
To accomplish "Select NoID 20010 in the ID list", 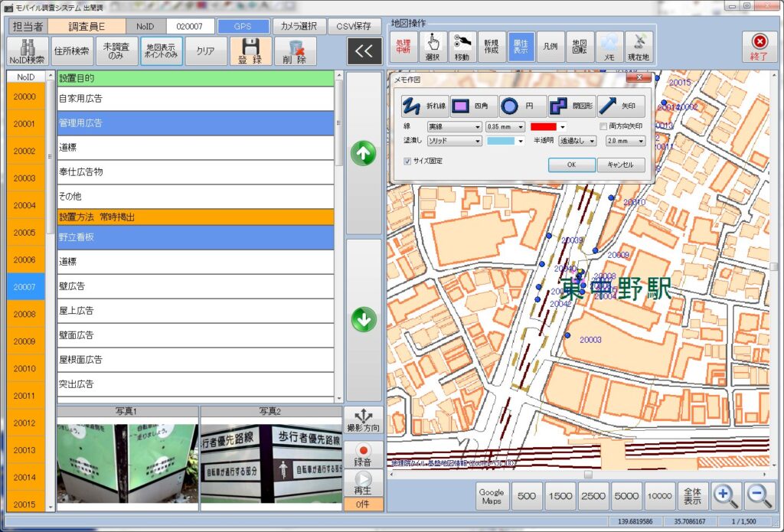I will tap(25, 368).
